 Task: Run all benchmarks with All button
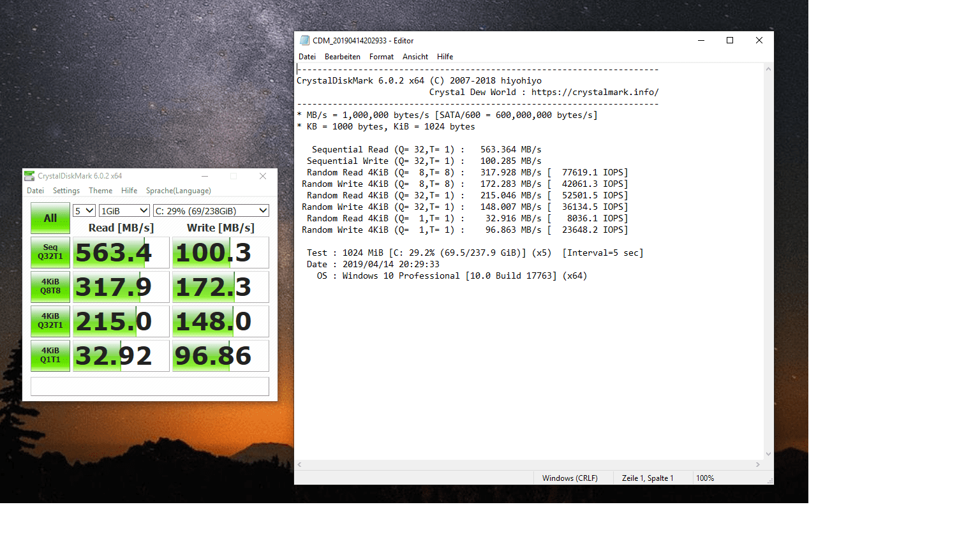[x=50, y=218]
